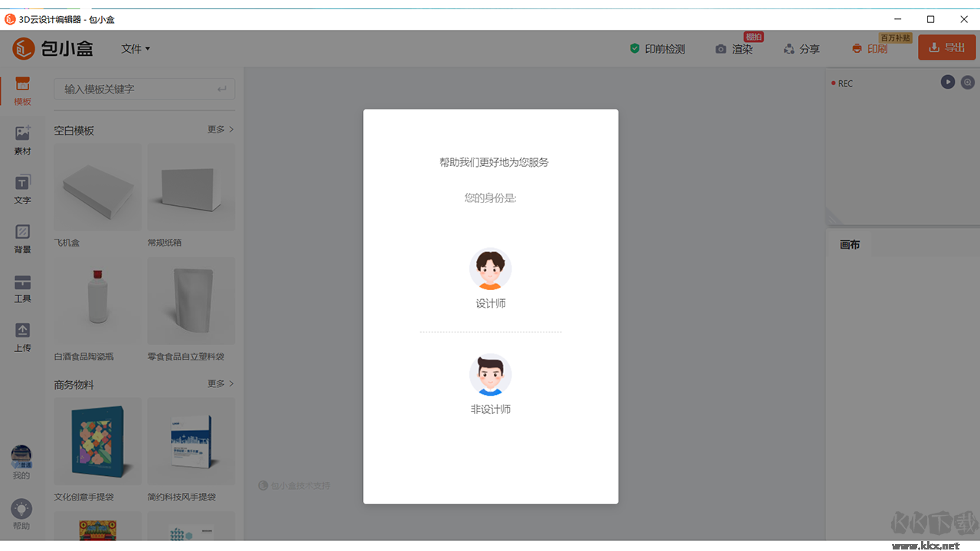980x551 pixels.
Task: Click the 百万补贴 badge above 印刷
Action: pyautogui.click(x=895, y=37)
